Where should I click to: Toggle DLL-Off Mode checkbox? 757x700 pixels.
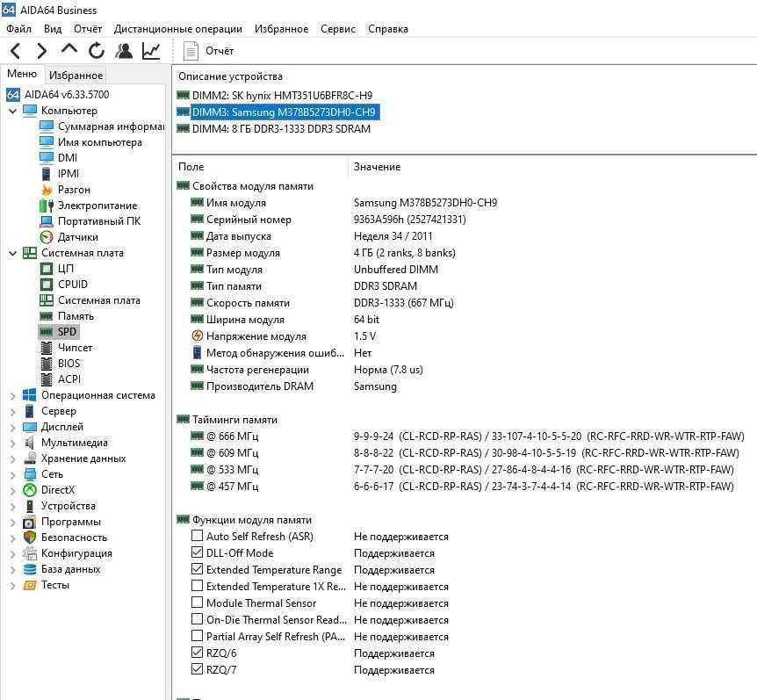pos(197,552)
